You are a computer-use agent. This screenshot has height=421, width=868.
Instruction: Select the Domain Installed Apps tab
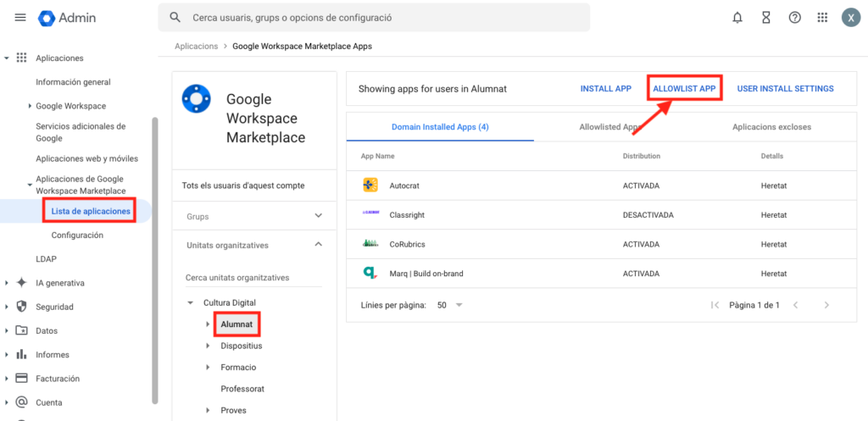coord(440,127)
